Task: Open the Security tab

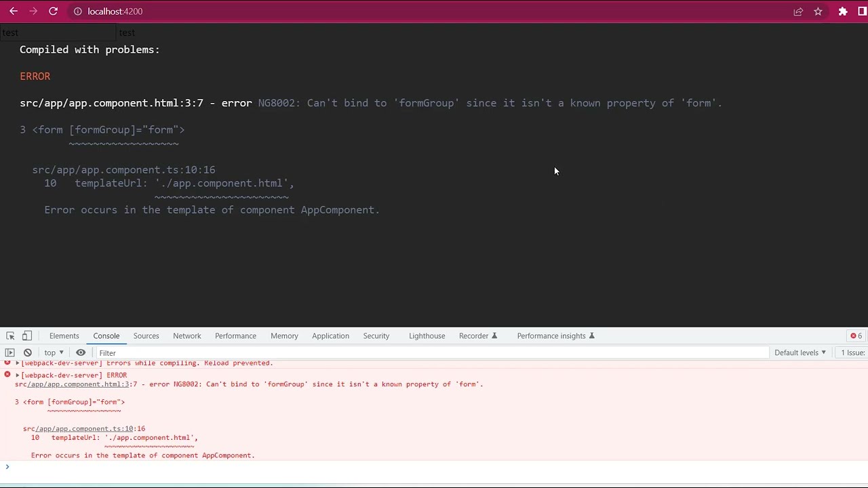Action: tap(376, 336)
